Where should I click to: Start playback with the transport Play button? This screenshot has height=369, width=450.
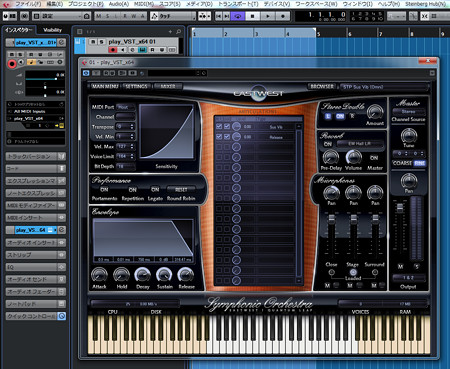point(268,16)
